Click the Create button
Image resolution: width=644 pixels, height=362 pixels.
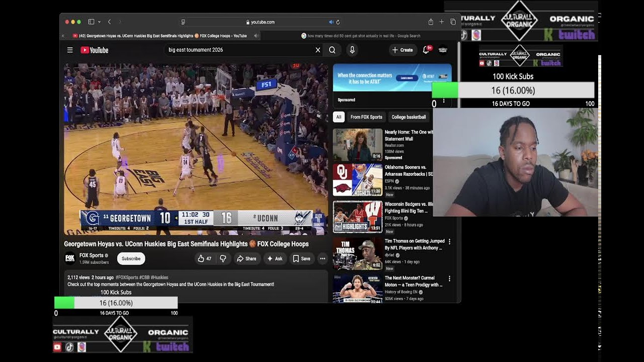[403, 50]
